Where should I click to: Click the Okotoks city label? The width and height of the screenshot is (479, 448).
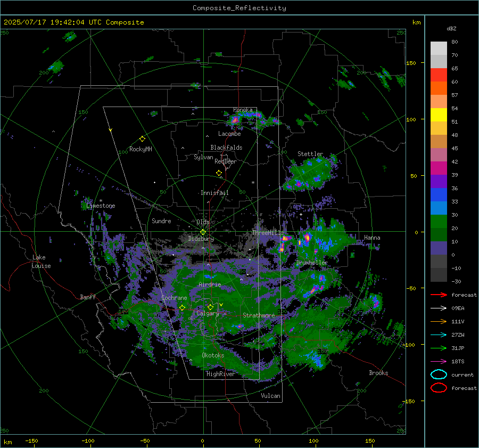point(213,355)
